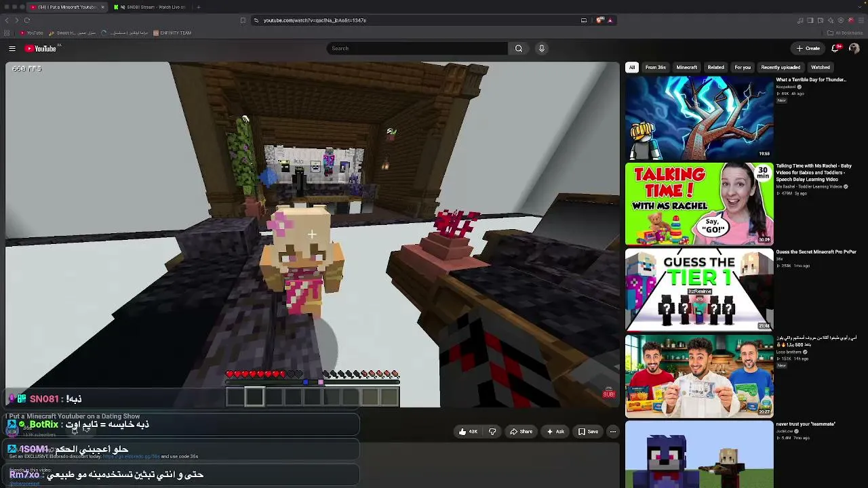Click the YouTube search magnifier button
Image resolution: width=868 pixels, height=488 pixels.
pos(519,48)
